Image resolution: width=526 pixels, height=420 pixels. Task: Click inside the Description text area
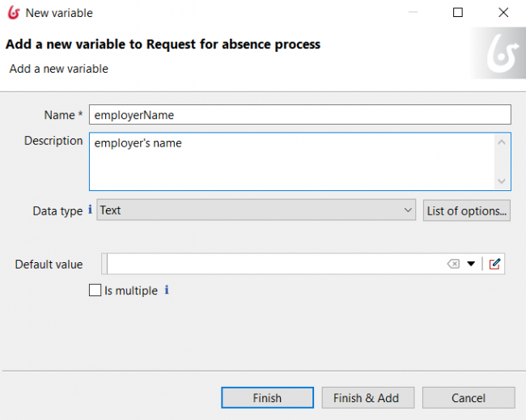coord(292,162)
